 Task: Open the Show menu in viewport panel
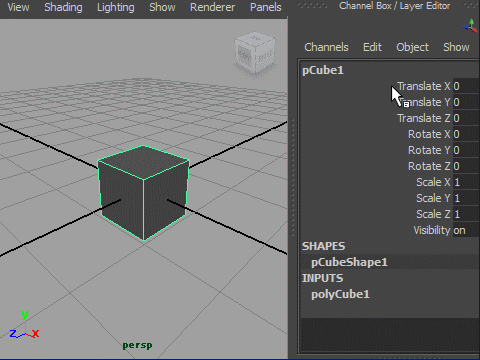coord(162,7)
